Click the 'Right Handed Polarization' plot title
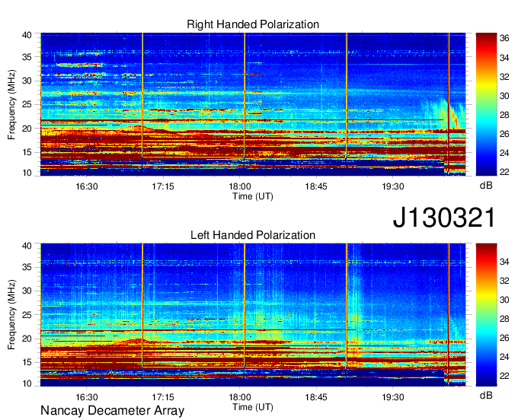The width and height of the screenshot is (518, 420). coord(253,24)
